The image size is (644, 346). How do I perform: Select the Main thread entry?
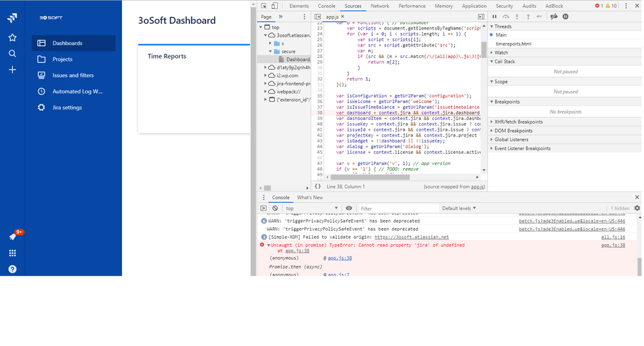501,35
